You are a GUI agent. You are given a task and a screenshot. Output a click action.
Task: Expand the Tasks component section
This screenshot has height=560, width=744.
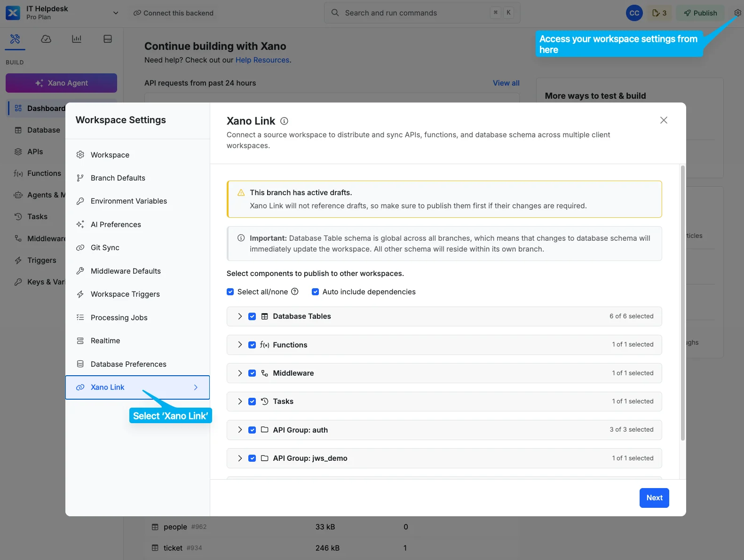240,402
